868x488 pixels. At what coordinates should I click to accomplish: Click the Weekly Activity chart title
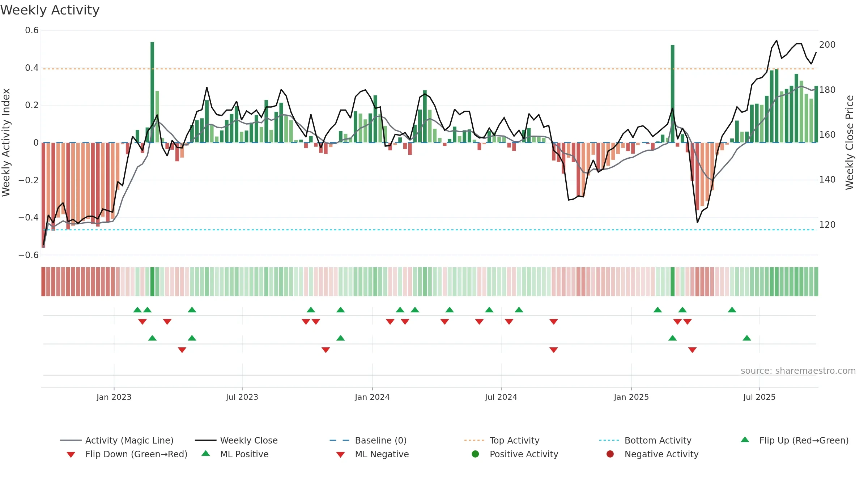(x=50, y=10)
